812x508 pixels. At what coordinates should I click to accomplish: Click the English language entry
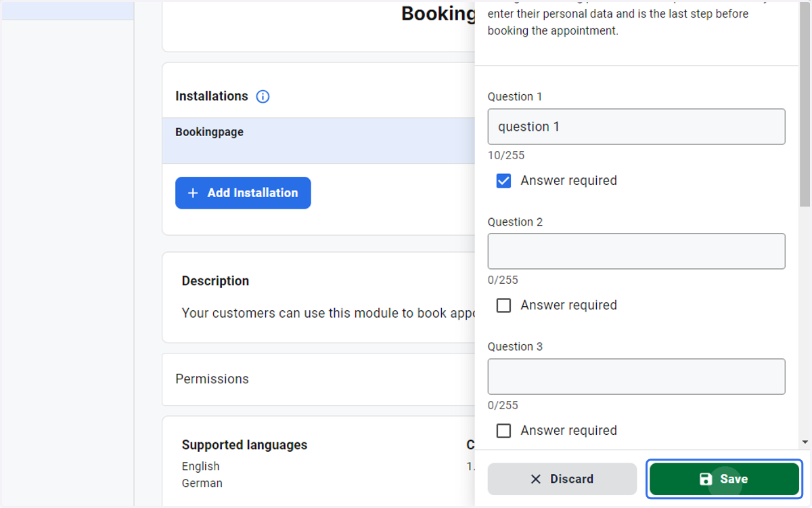click(x=201, y=466)
